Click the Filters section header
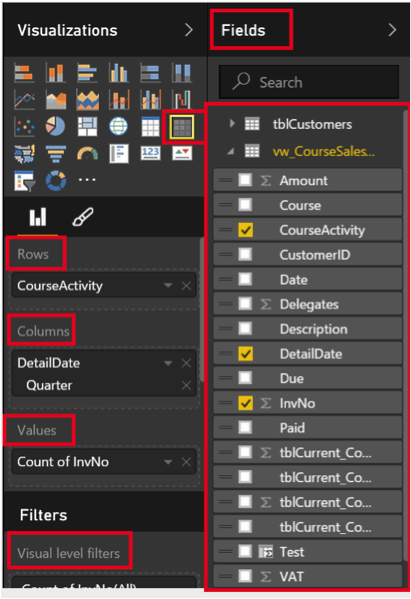 [x=44, y=515]
